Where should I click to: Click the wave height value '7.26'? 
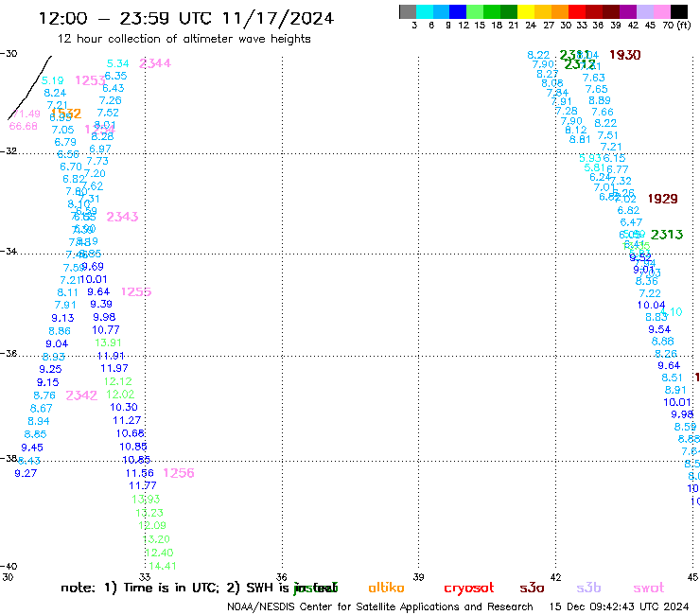[x=111, y=100]
